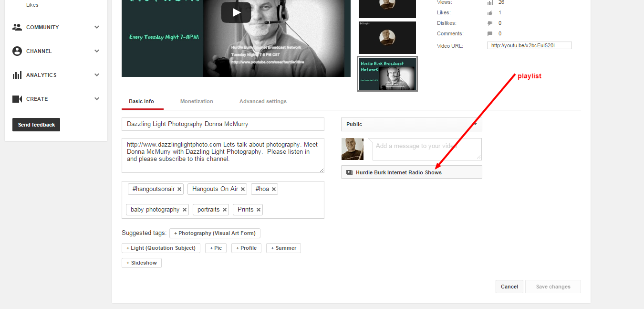
Task: Remove the #hangoutsonair tag
Action: (x=179, y=189)
